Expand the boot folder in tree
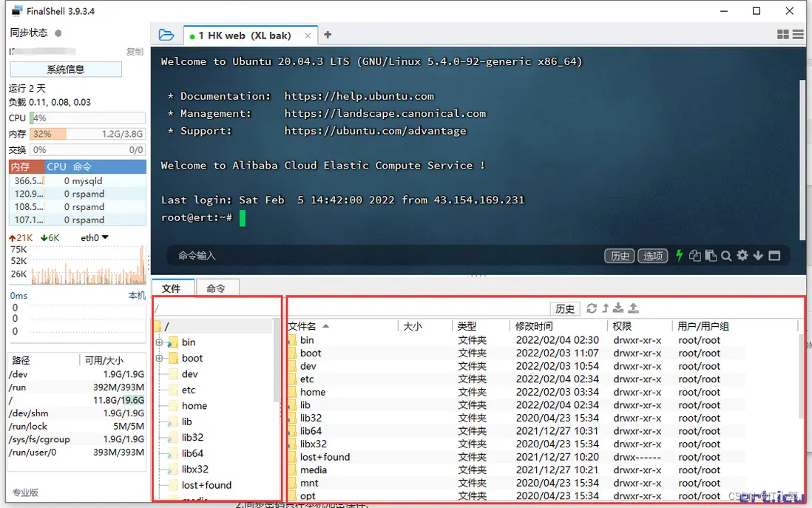812x508 pixels. [x=160, y=359]
